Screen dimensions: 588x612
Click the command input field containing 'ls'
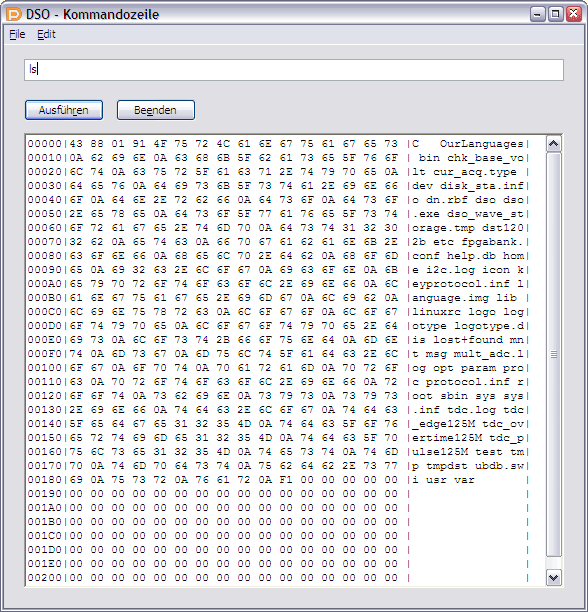[x=294, y=70]
